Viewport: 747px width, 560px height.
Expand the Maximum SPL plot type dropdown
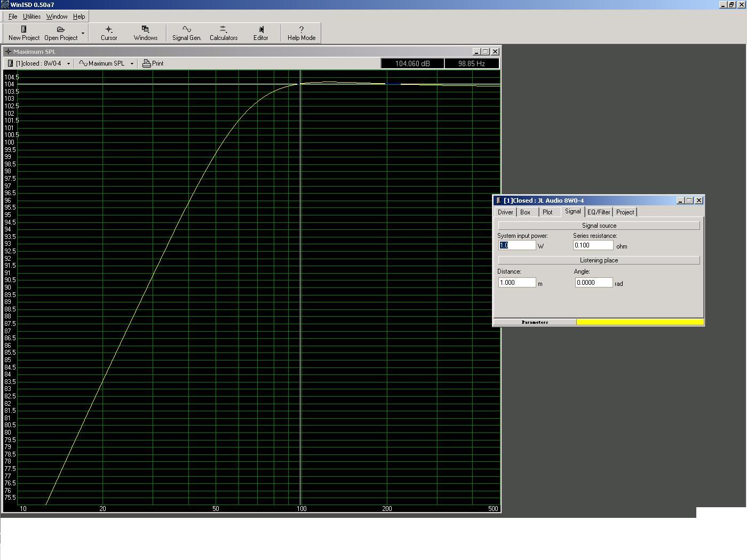(132, 63)
